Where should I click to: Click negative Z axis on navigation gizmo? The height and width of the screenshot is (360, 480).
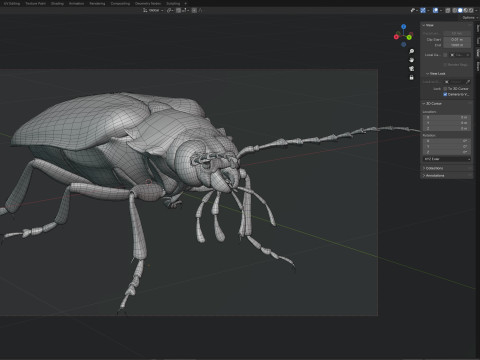[x=404, y=44]
